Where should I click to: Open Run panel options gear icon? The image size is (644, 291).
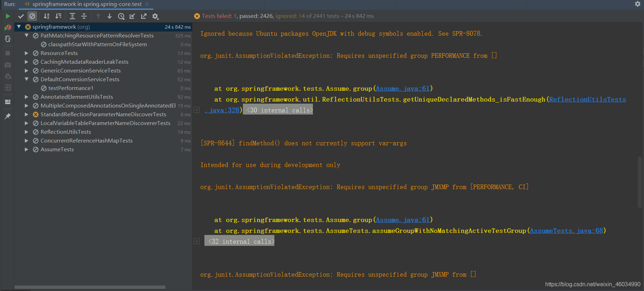coord(638,4)
